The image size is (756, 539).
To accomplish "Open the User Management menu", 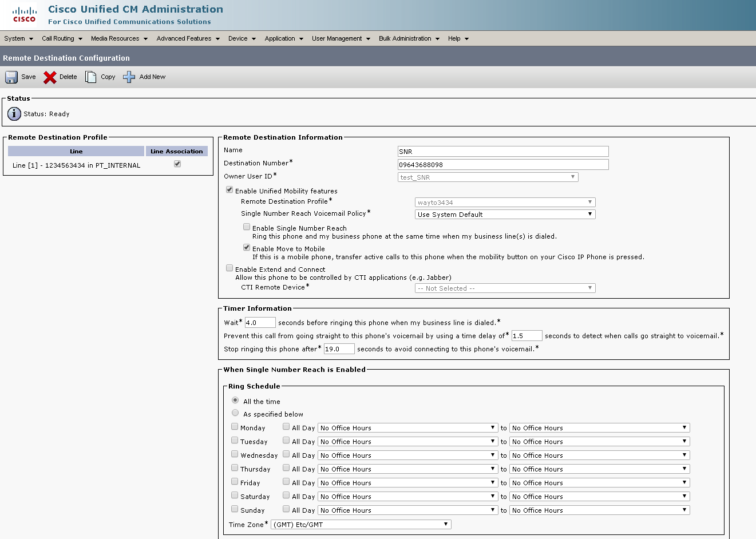I will (x=341, y=38).
